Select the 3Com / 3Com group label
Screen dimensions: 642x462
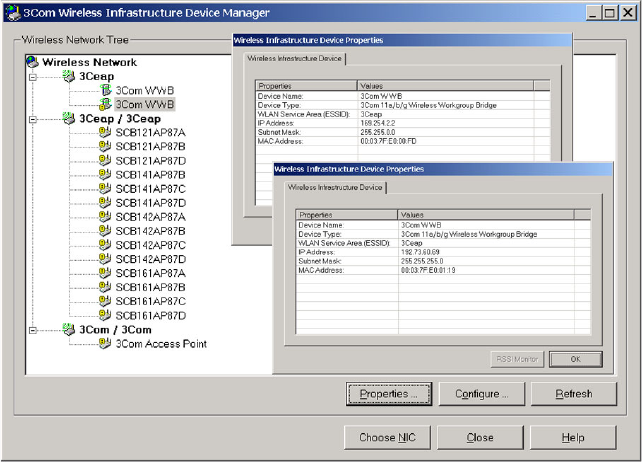click(x=115, y=330)
